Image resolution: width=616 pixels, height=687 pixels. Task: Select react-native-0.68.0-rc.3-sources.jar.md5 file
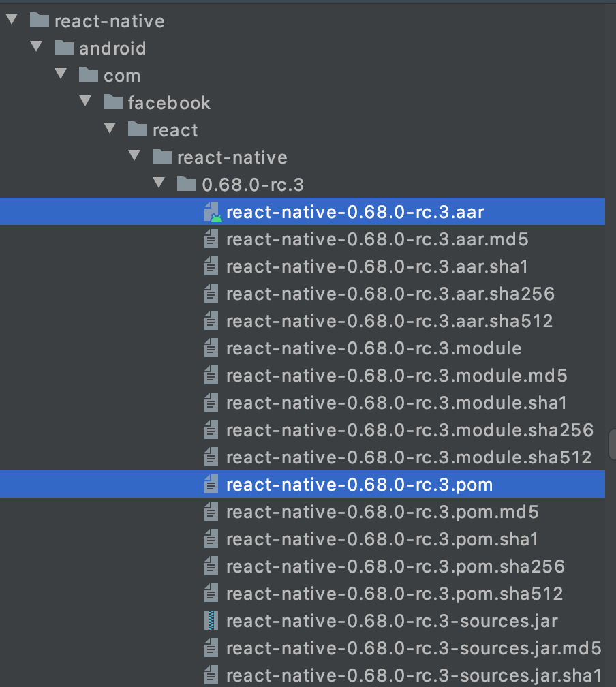click(414, 648)
